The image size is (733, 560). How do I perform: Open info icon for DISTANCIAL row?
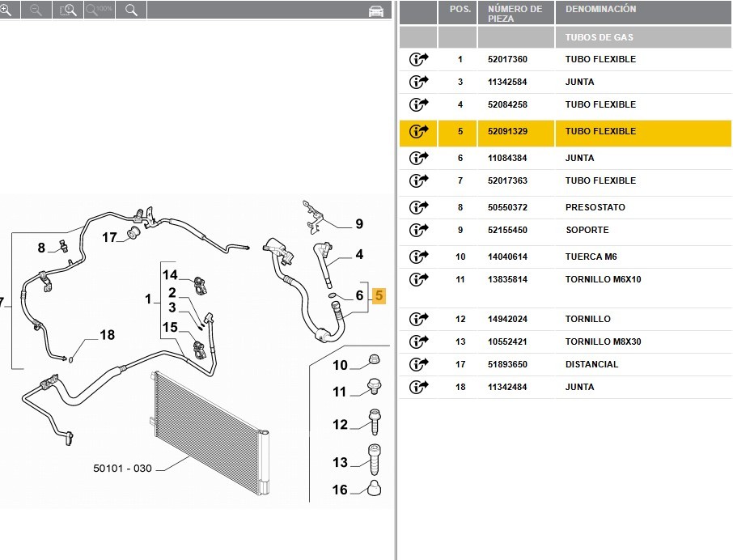[x=418, y=364]
